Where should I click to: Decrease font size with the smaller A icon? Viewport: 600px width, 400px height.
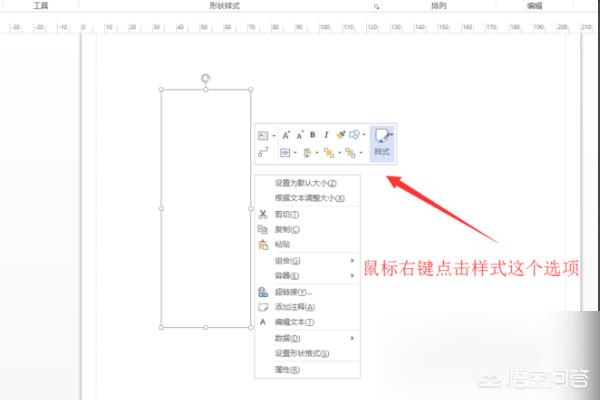pos(299,134)
